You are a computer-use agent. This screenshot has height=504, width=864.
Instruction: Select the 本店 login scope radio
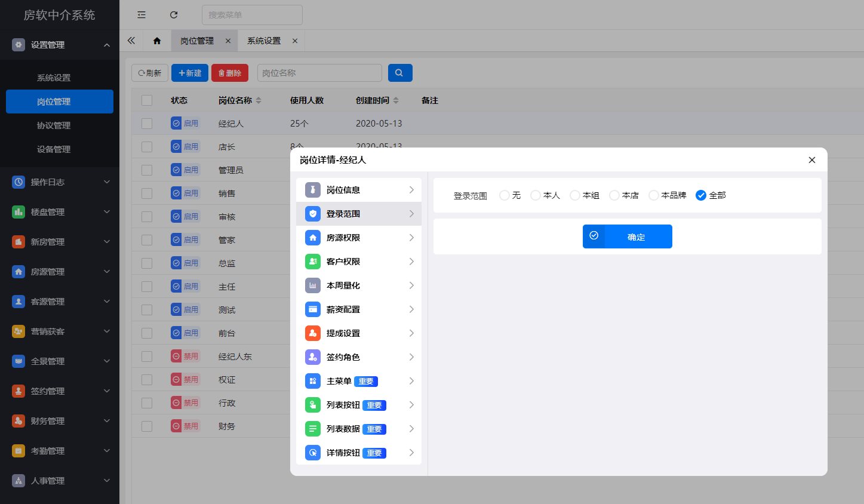point(614,195)
